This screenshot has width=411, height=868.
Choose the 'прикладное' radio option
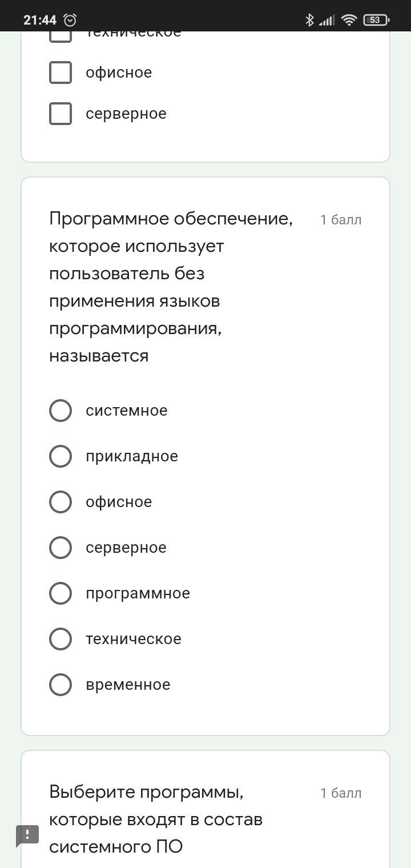(61, 456)
